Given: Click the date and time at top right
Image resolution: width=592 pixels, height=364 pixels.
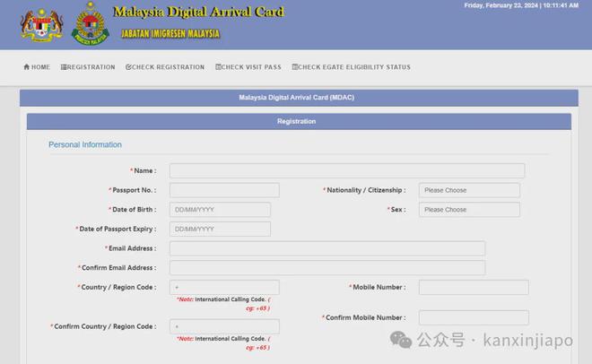Looking at the screenshot, I should point(521,5).
